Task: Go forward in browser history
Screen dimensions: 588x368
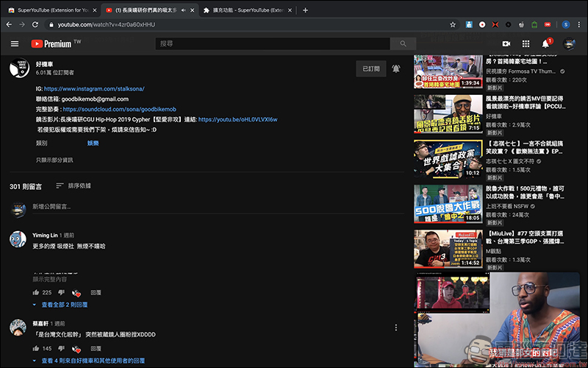Action: click(x=22, y=24)
